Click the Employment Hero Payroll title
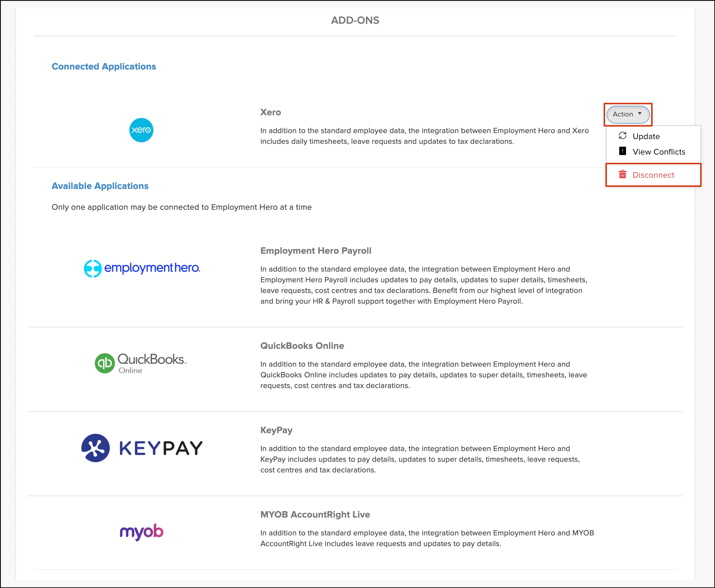This screenshot has width=715, height=588. pyautogui.click(x=315, y=251)
